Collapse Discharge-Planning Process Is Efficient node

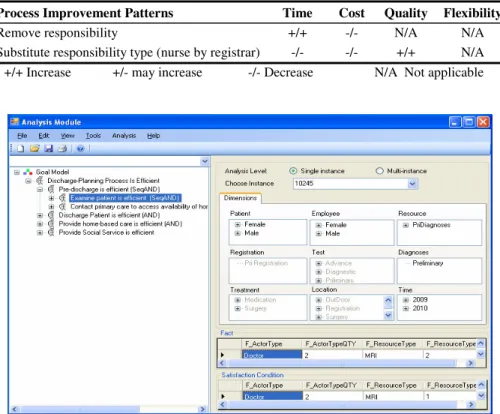click(x=28, y=181)
